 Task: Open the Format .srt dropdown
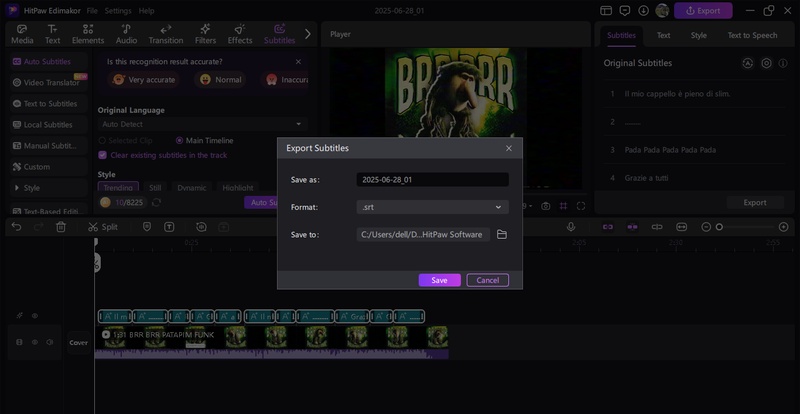[432, 207]
